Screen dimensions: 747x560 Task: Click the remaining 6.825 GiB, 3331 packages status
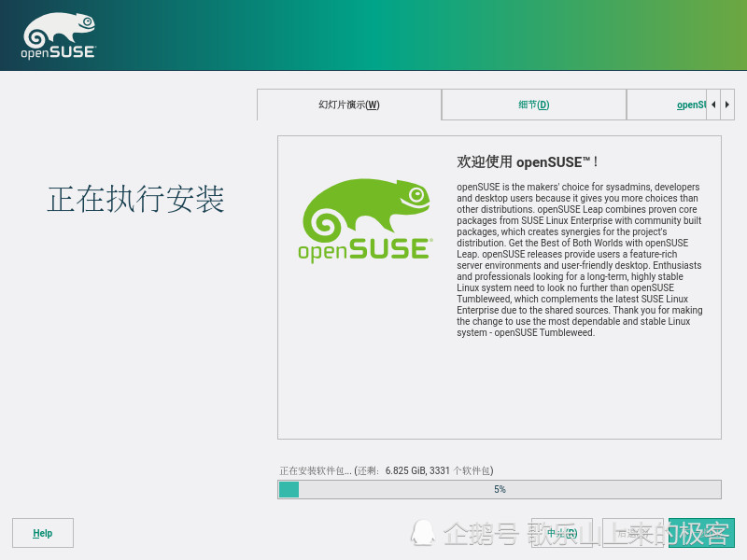click(387, 470)
